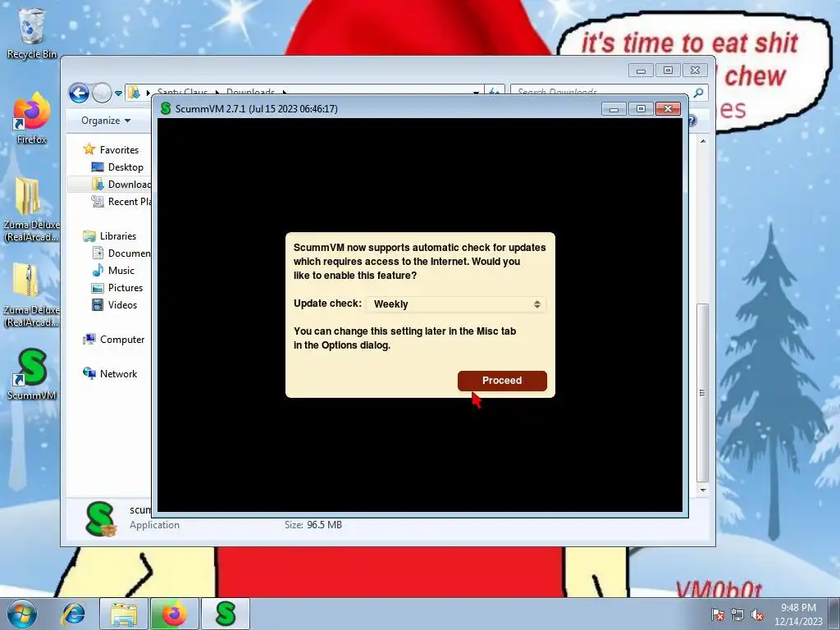The width and height of the screenshot is (840, 630).
Task: Minimize the Explorer Downloads window
Action: pos(641,71)
